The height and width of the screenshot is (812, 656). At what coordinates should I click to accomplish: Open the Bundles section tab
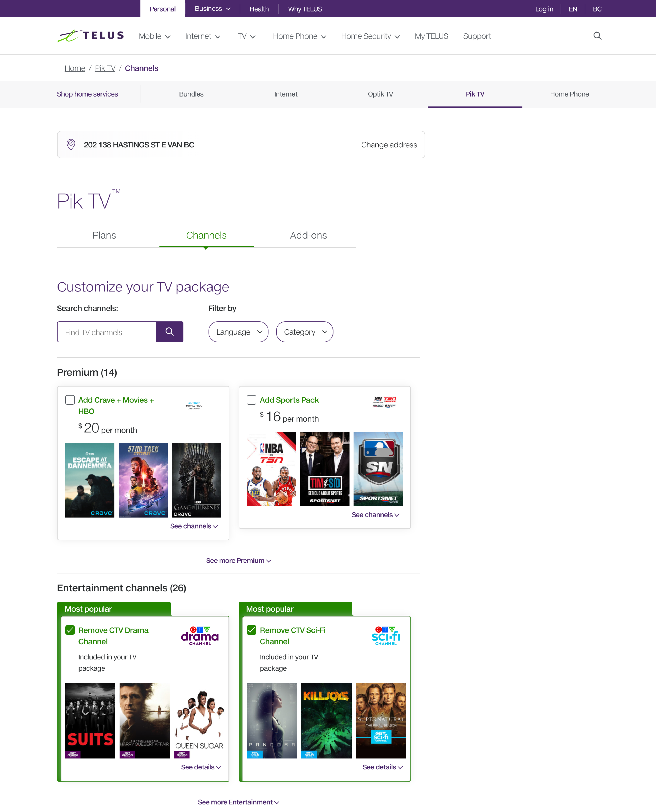pos(191,94)
